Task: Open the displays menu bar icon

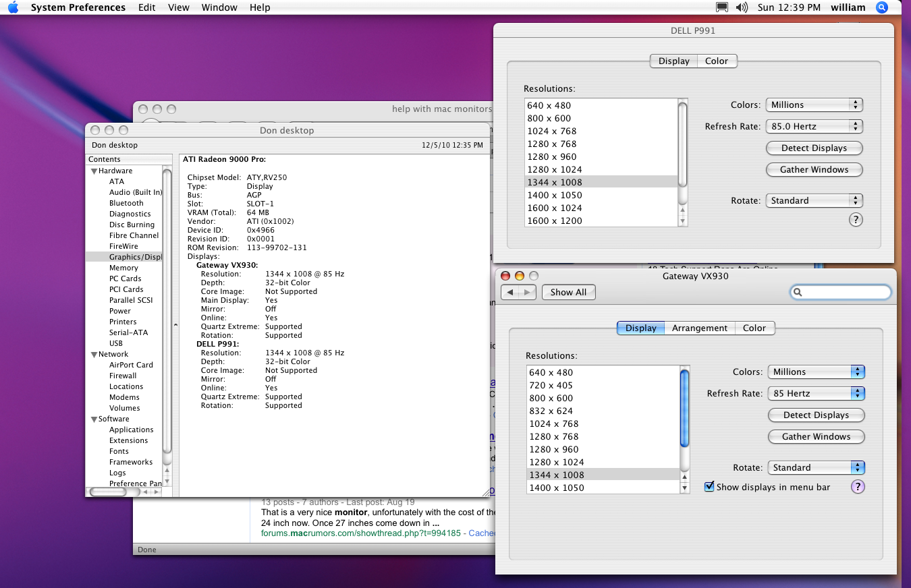Action: [722, 7]
